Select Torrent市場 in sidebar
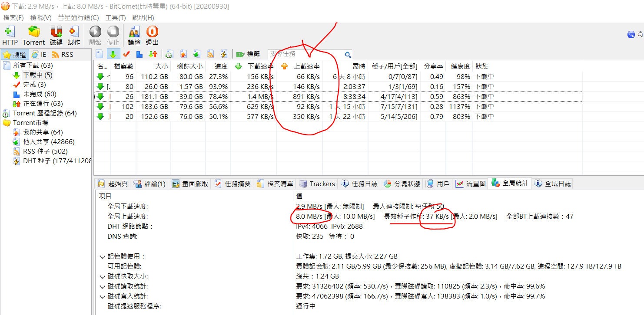The width and height of the screenshot is (644, 315). point(30,123)
